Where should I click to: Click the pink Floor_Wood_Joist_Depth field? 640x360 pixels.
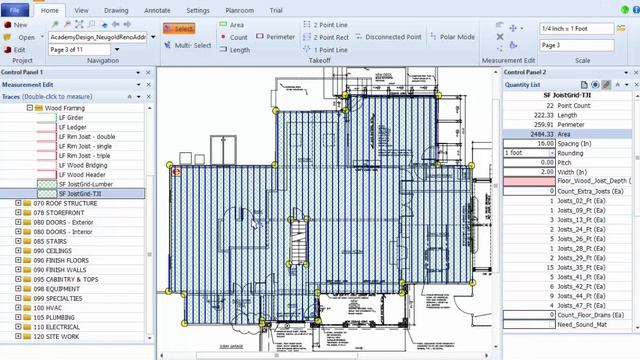(529, 181)
